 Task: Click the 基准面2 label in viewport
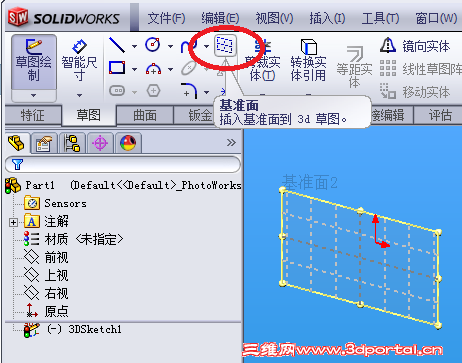(x=310, y=182)
